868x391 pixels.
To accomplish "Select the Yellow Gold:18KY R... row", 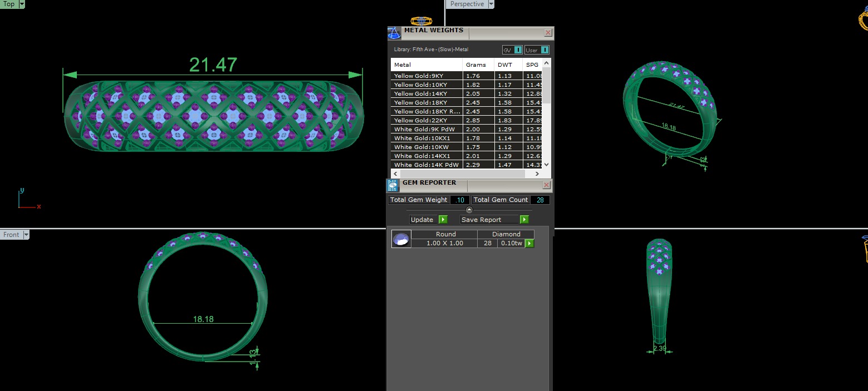I will pos(467,111).
